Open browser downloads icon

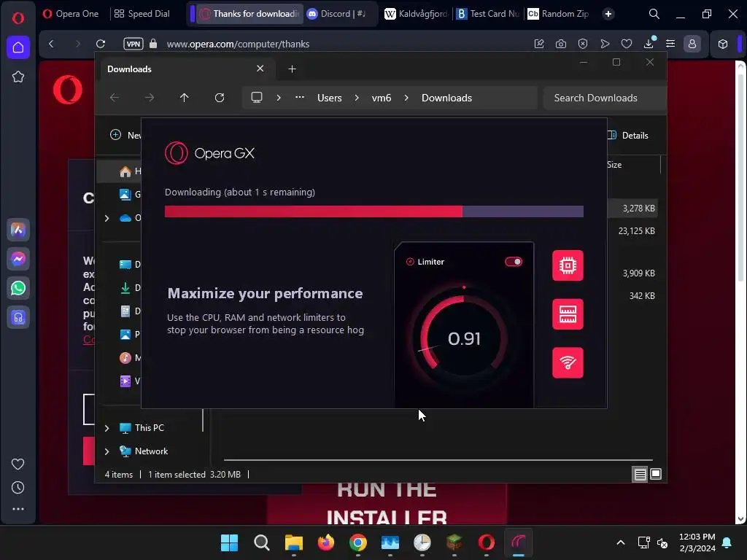(649, 44)
